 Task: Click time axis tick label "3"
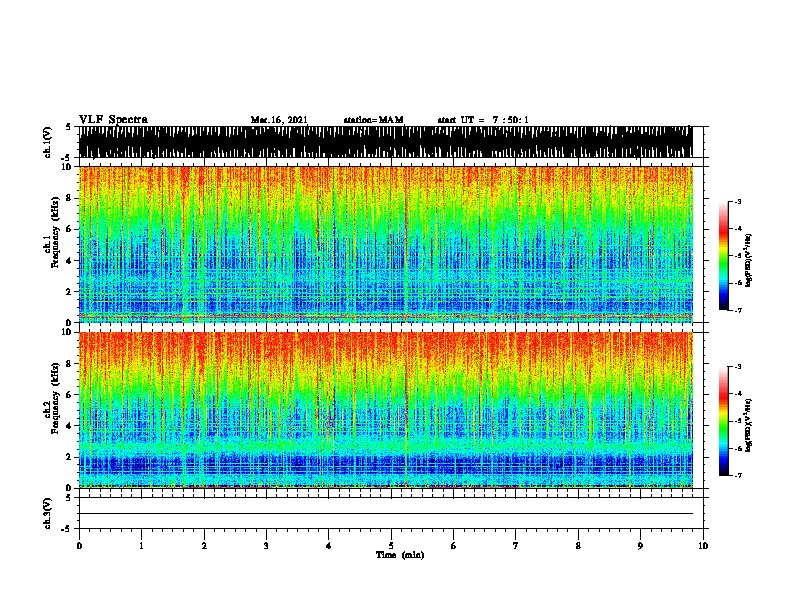point(266,546)
